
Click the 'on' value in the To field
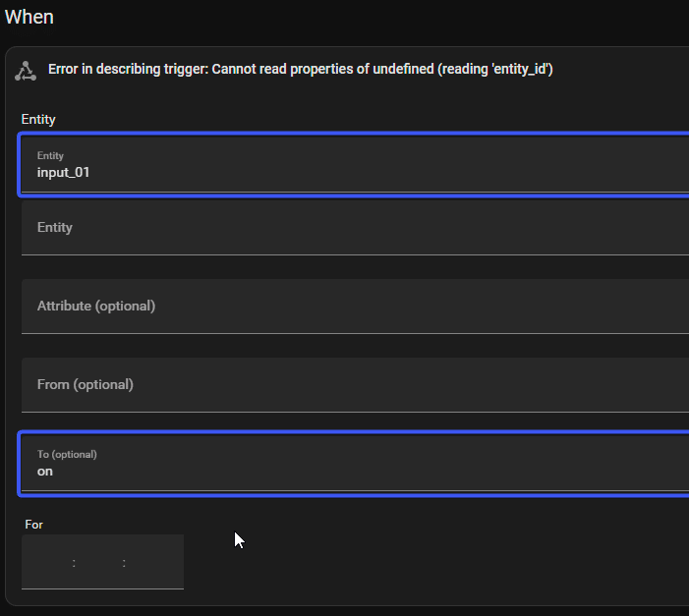45,471
